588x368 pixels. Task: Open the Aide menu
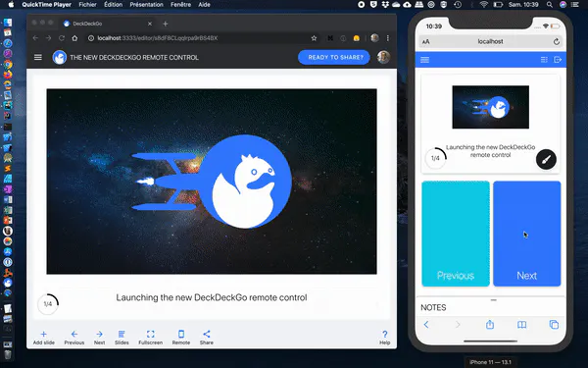point(205,5)
